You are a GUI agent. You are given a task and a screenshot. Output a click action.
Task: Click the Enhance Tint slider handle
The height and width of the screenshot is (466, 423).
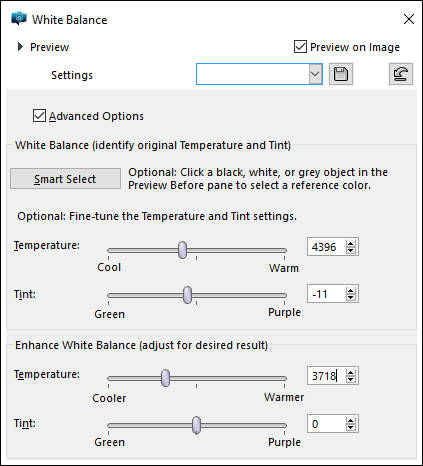click(197, 425)
